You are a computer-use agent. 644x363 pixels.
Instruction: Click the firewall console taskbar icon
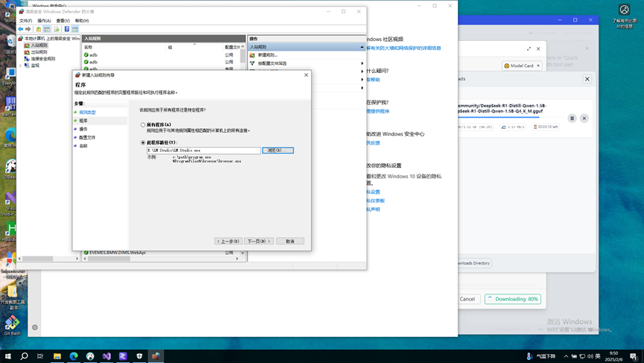156,356
